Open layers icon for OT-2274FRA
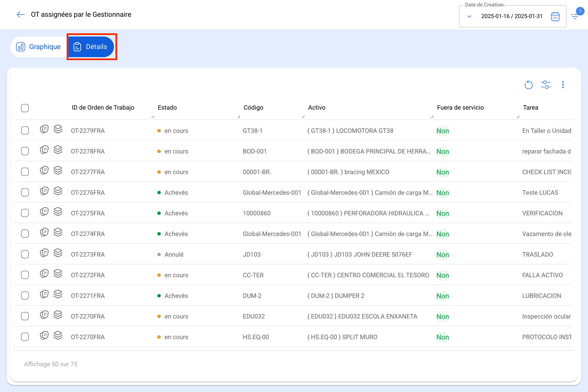 point(58,232)
